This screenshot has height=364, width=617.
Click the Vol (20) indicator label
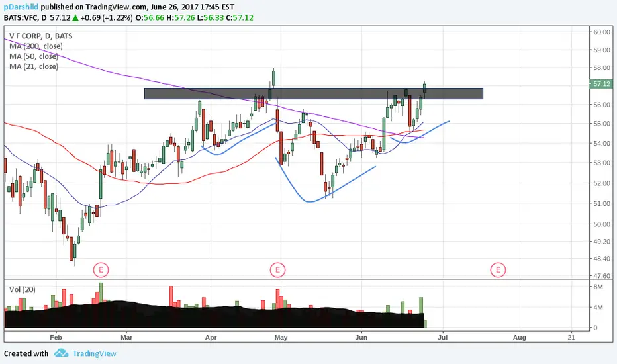[23, 289]
